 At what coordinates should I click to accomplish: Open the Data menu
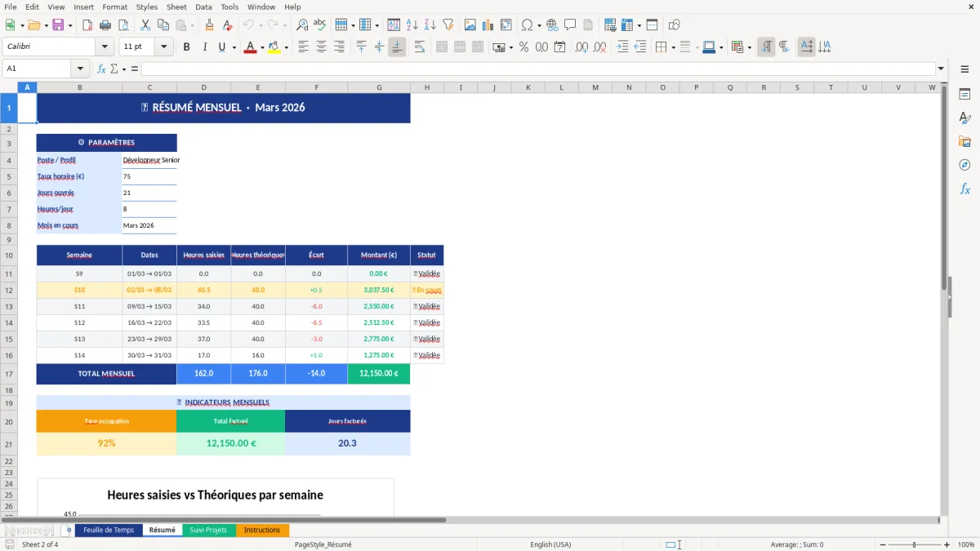pyautogui.click(x=203, y=7)
